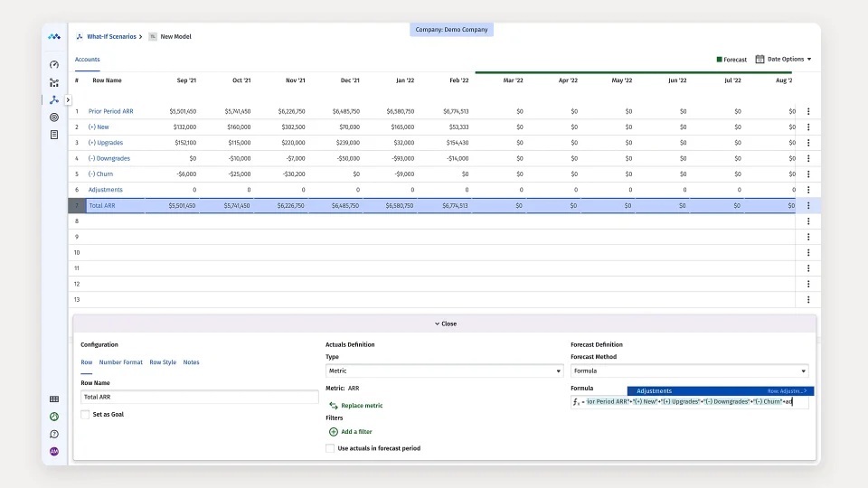
Task: Open the reports document icon in sidebar
Action: [54, 135]
